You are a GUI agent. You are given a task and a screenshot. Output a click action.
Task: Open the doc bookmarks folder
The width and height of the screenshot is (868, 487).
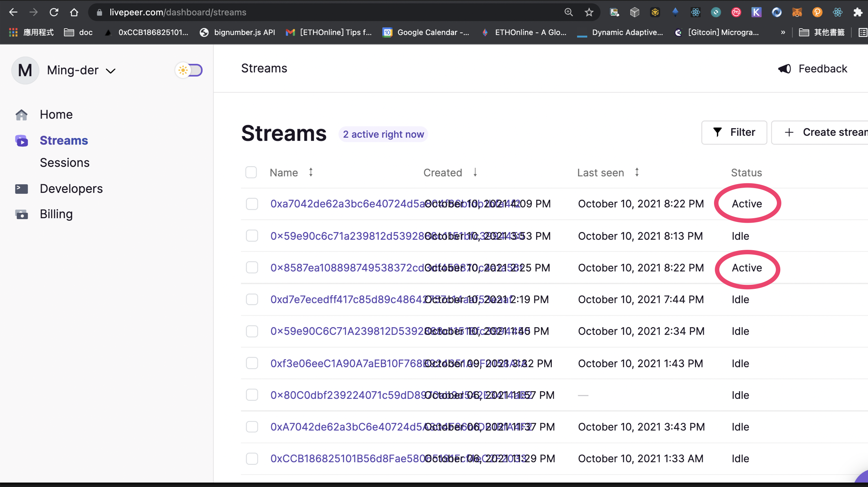pyautogui.click(x=78, y=33)
